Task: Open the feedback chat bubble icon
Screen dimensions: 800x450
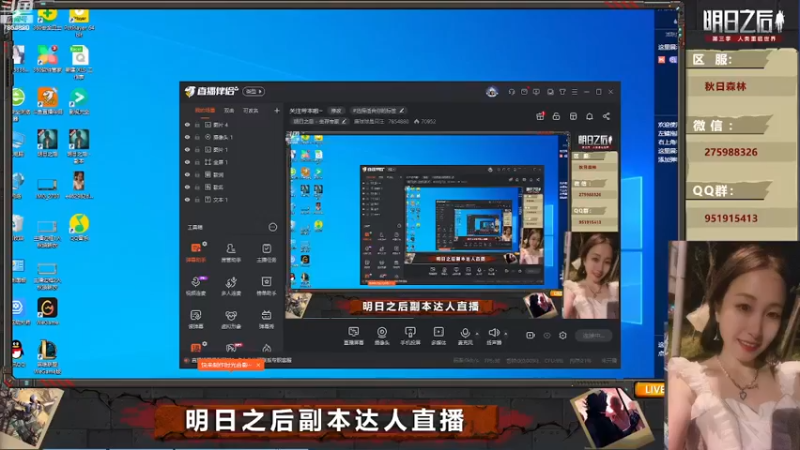Action: click(x=536, y=92)
